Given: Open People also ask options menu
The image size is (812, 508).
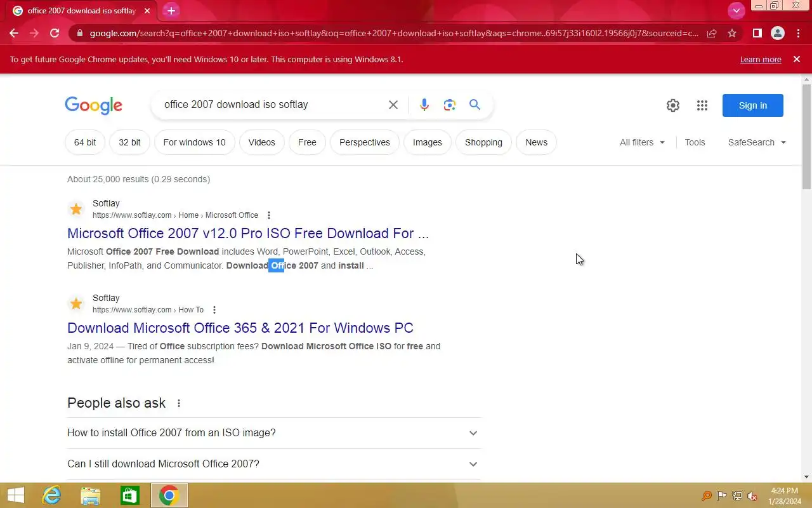Looking at the screenshot, I should (179, 403).
